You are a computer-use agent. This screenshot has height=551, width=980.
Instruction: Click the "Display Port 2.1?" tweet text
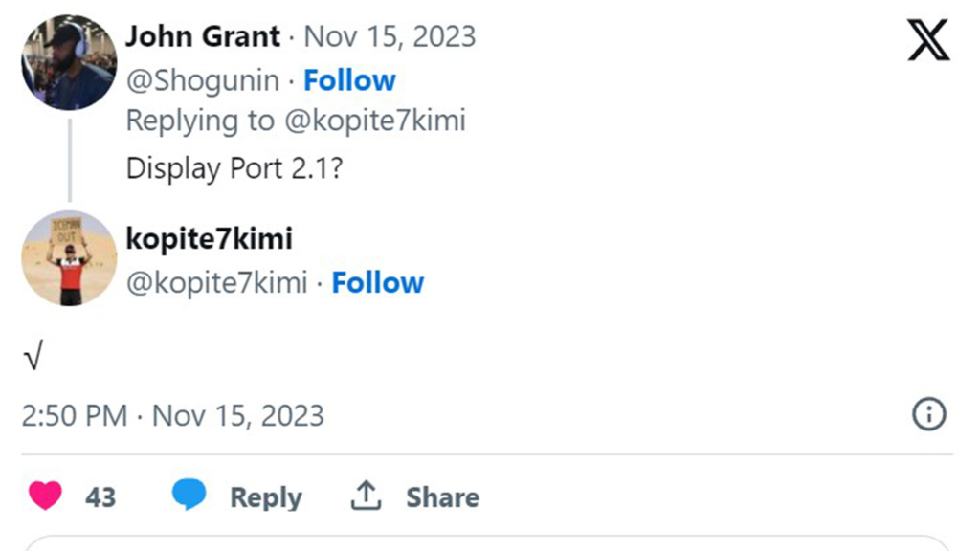(235, 167)
